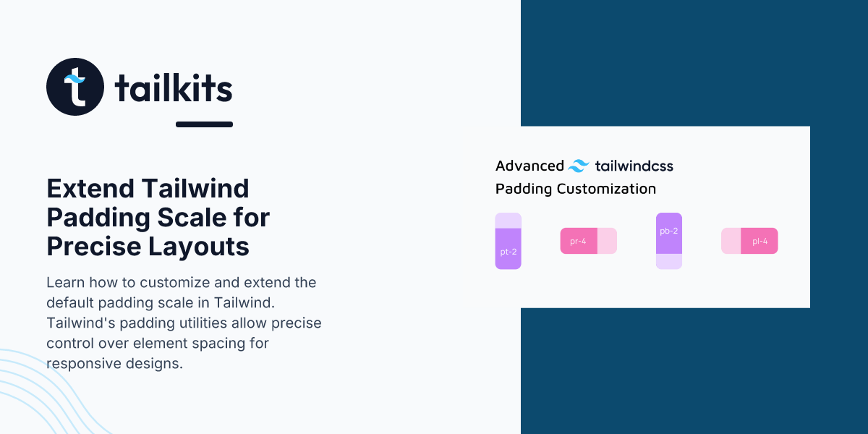Viewport: 868px width, 434px height.
Task: Click the headline Extend Tailwind Padding Scale
Action: coord(158,218)
